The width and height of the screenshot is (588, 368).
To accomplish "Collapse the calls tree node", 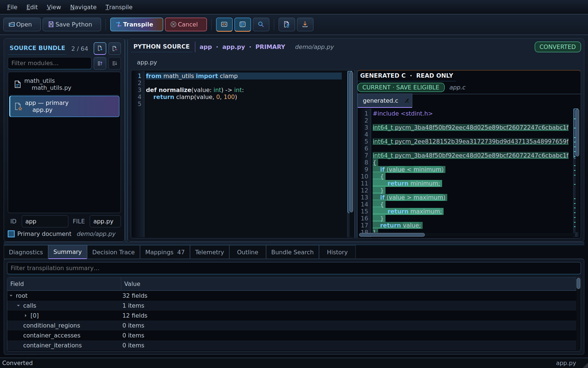I will click(18, 305).
